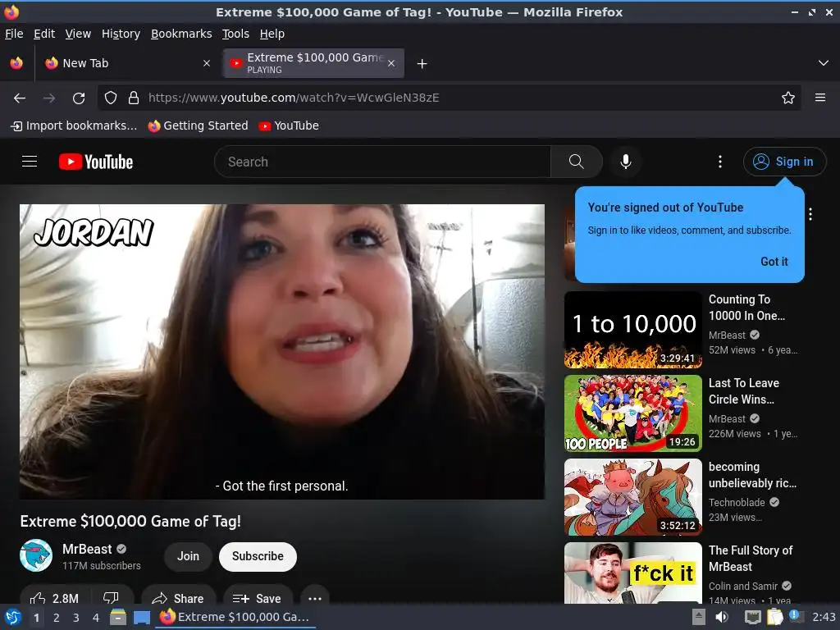
Task: Open the notification tray icon with alert badge
Action: pyautogui.click(x=796, y=617)
